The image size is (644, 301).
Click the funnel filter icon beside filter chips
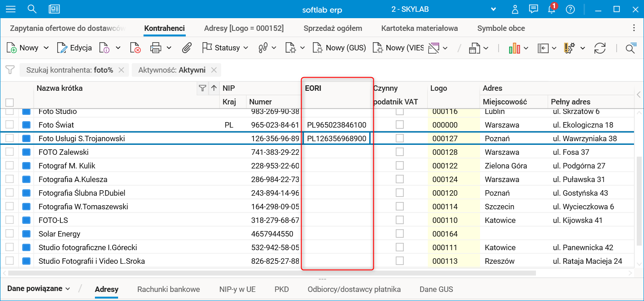(x=10, y=70)
